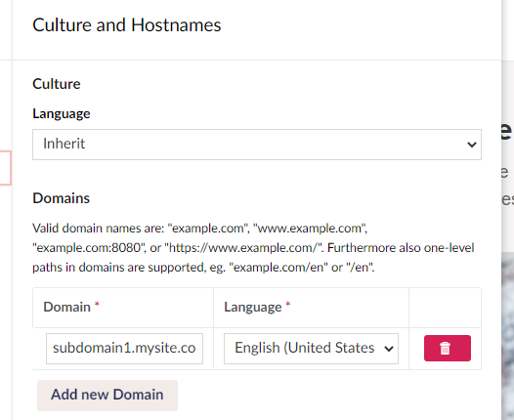Focus the subdomain1.mysite.co domain input field
Viewport: 514px width, 420px height.
(124, 349)
